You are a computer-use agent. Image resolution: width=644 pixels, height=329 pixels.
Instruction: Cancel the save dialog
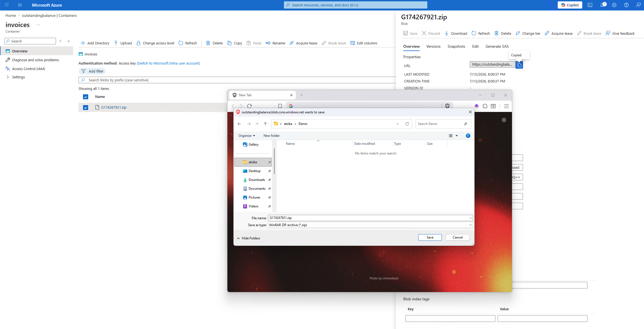(458, 237)
